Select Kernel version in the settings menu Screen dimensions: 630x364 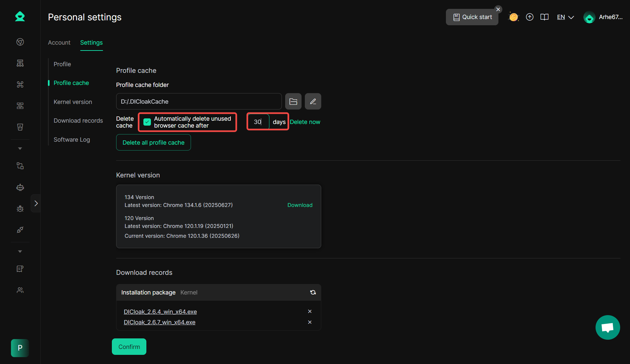pos(73,102)
